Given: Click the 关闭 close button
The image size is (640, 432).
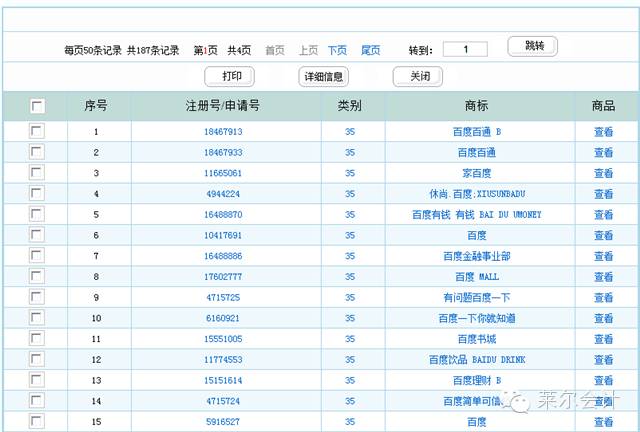Looking at the screenshot, I should (x=418, y=77).
